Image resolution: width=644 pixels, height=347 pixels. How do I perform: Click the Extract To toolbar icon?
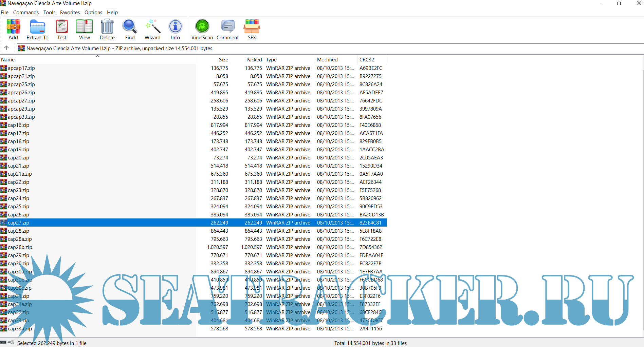[x=37, y=30]
